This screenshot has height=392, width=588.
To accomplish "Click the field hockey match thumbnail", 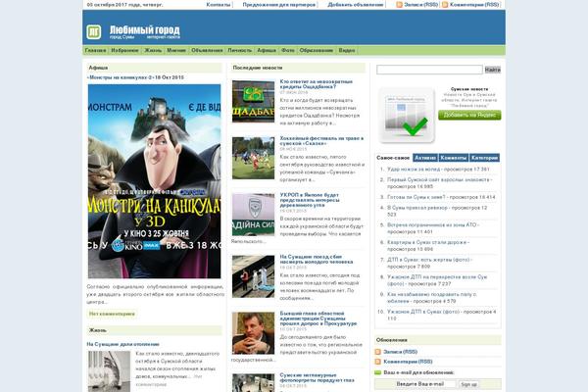I will 253,158.
